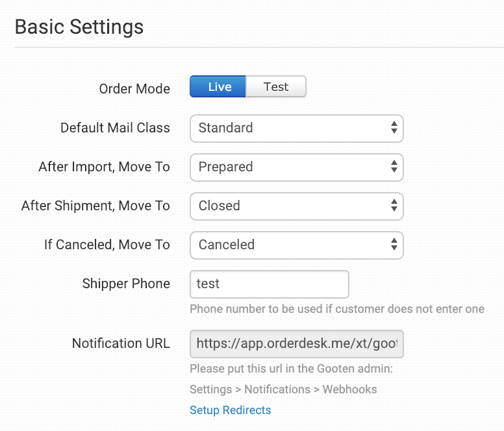Click the If Canceled, Move To label
This screenshot has width=504, height=431.
107,245
